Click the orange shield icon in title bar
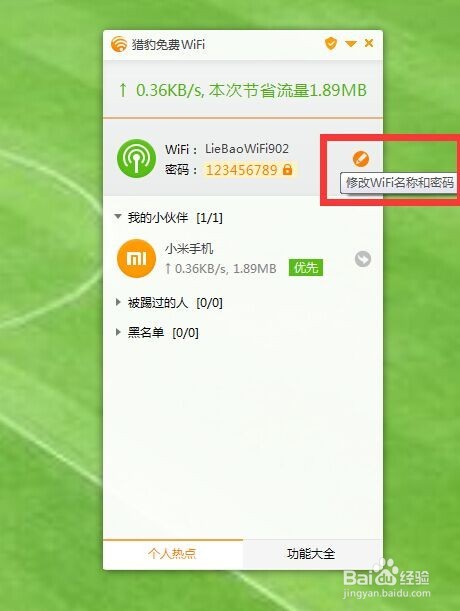460x611 pixels. tap(331, 43)
